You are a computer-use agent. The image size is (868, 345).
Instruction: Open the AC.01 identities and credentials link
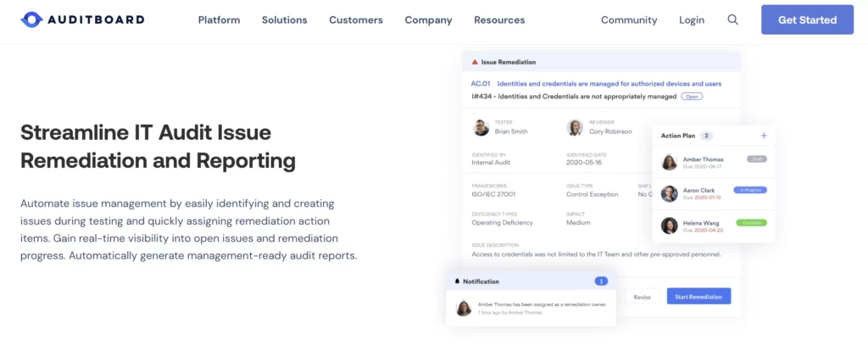596,84
